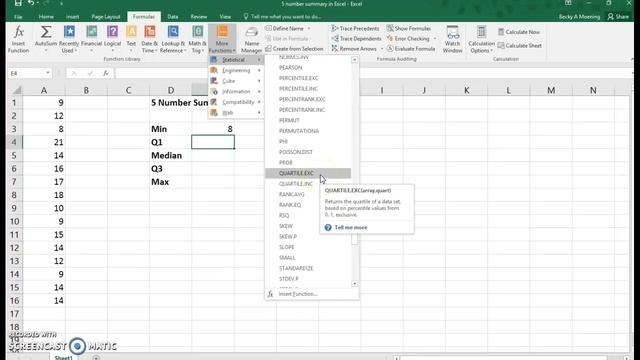Click the Tell me more link
The height and width of the screenshot is (360, 640).
pyautogui.click(x=351, y=227)
